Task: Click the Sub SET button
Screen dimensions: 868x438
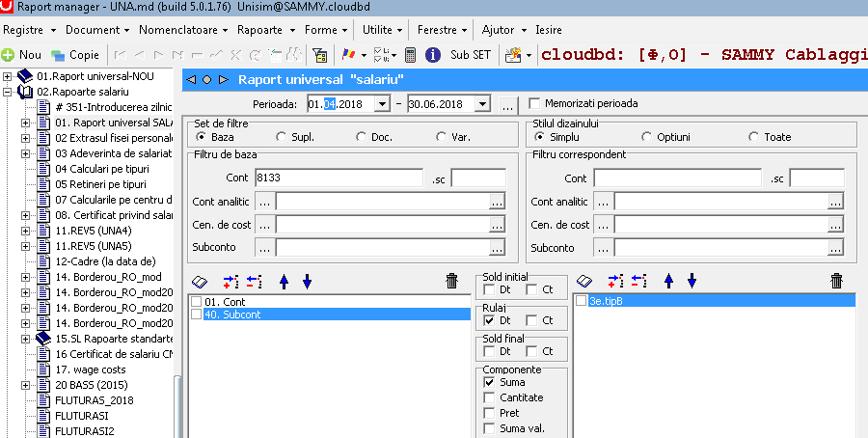Action: tap(471, 55)
